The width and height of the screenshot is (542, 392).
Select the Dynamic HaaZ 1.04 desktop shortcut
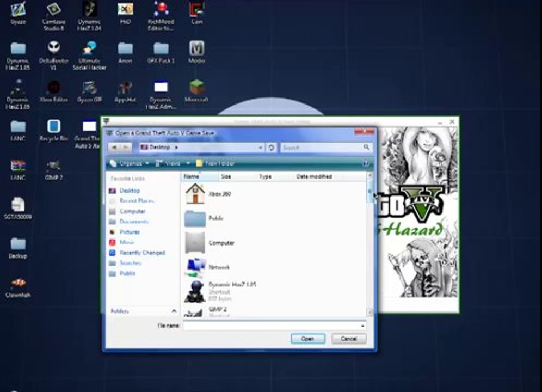click(x=89, y=16)
